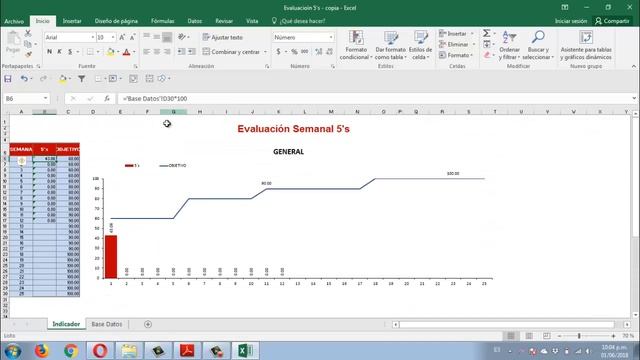Switch to Diseño de página tab
Viewport: 640px width, 360px height.
(116, 21)
